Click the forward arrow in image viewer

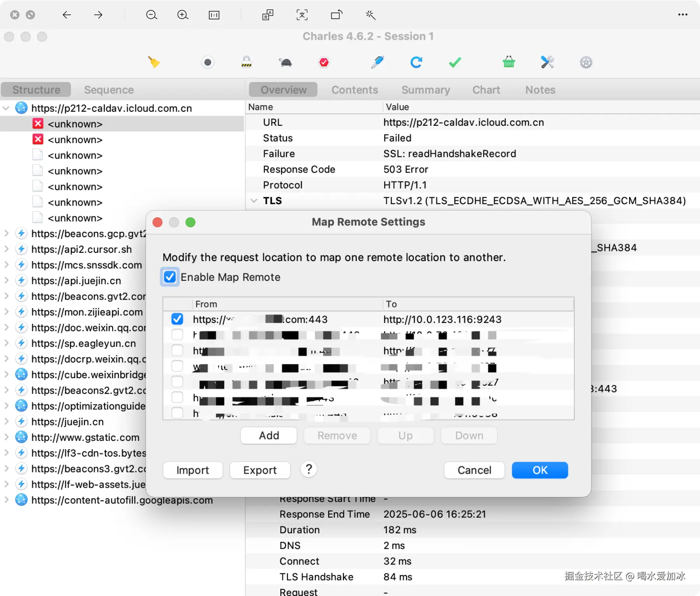pyautogui.click(x=98, y=15)
